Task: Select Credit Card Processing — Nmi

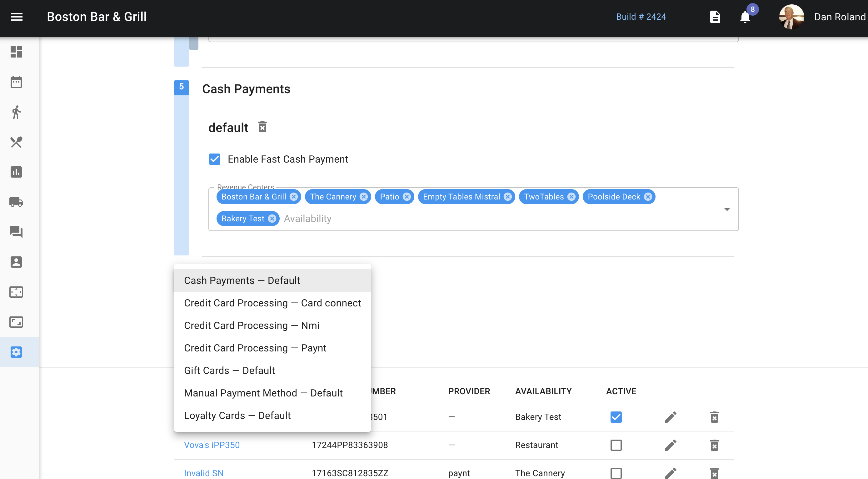Action: [251, 325]
